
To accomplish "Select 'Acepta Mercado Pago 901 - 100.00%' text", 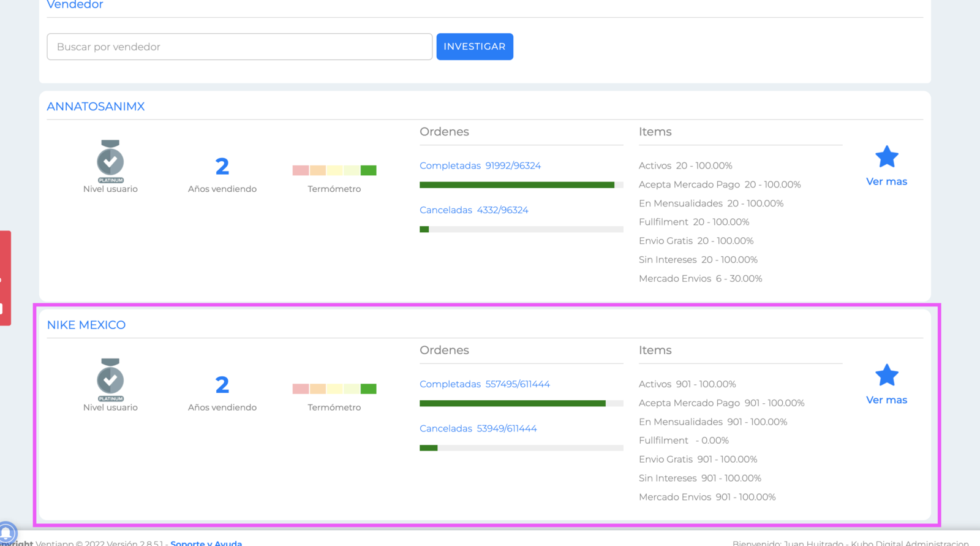I will 722,403.
